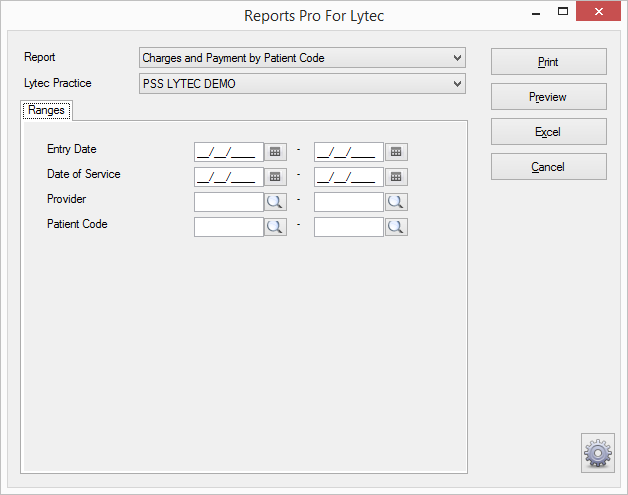Search for starting Provider with magnifier
Screen dimensions: 628x495
(275, 202)
